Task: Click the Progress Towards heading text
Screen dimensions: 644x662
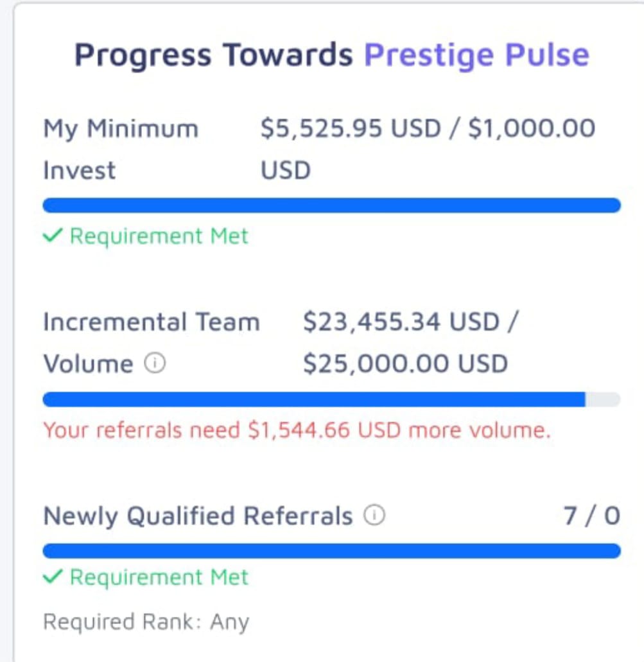Action: click(x=213, y=55)
